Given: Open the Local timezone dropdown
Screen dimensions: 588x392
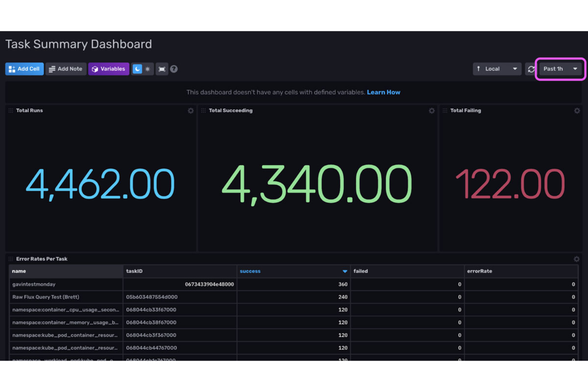Looking at the screenshot, I should tap(497, 69).
